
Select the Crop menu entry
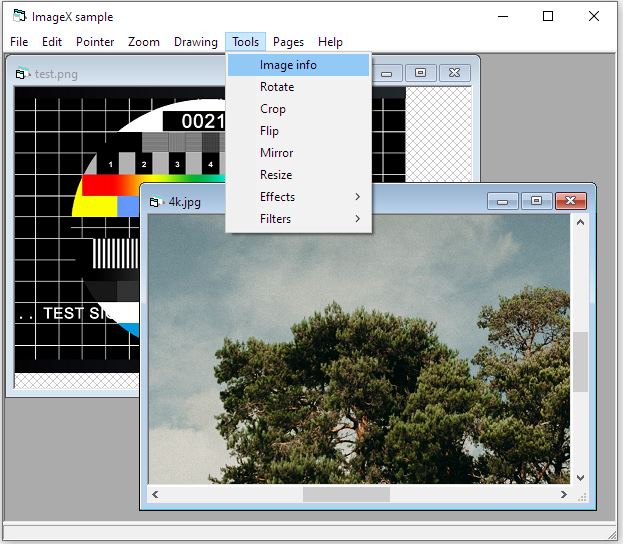coord(273,109)
